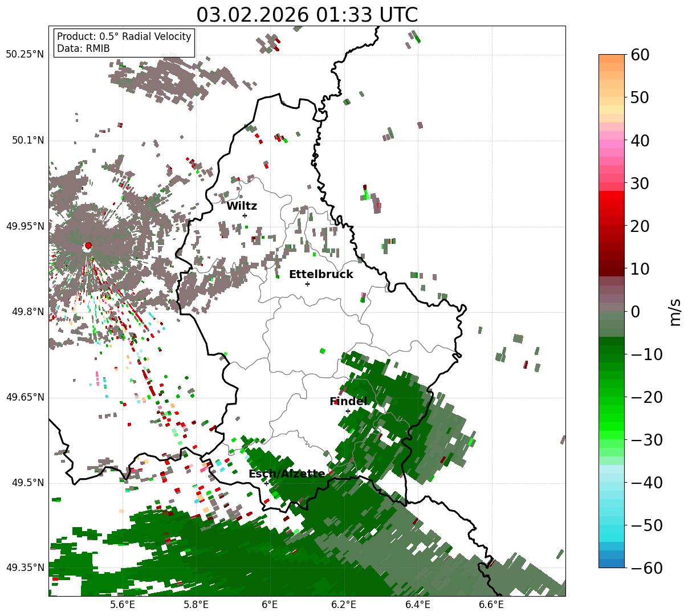Screen dimensions: 688x616
Task: Click the 49.35°N latitude label
Action: click(x=25, y=568)
